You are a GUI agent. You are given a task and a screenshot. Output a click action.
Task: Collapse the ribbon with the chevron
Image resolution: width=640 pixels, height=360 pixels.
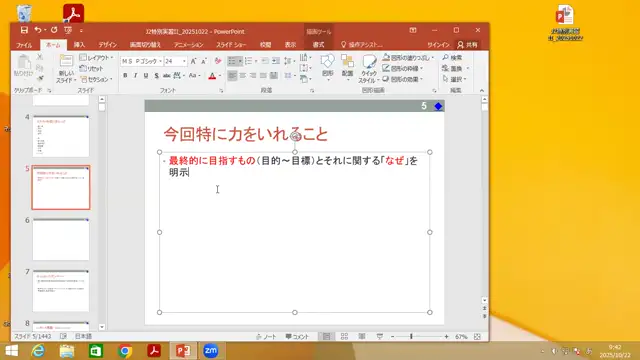pos(482,90)
